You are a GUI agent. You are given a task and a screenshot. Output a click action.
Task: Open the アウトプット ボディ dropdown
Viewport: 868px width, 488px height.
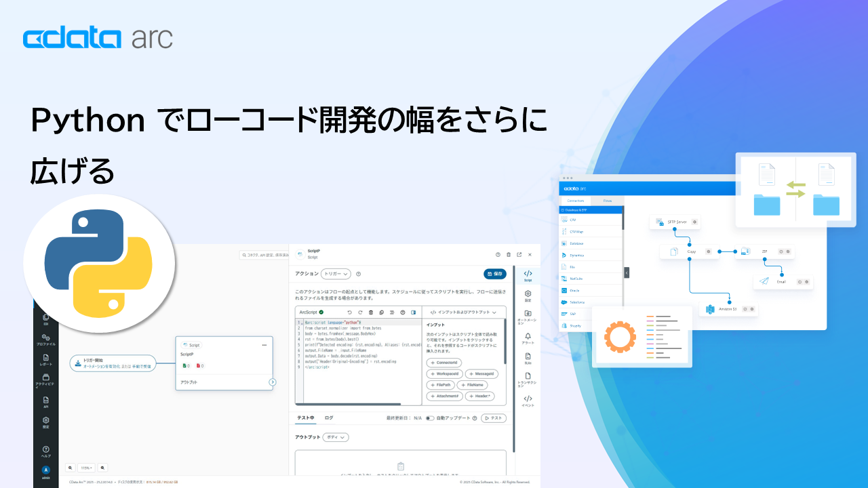pos(336,437)
